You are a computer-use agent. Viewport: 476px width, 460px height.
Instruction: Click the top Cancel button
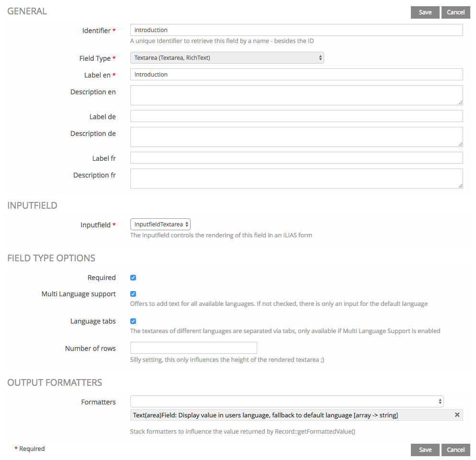coord(455,12)
